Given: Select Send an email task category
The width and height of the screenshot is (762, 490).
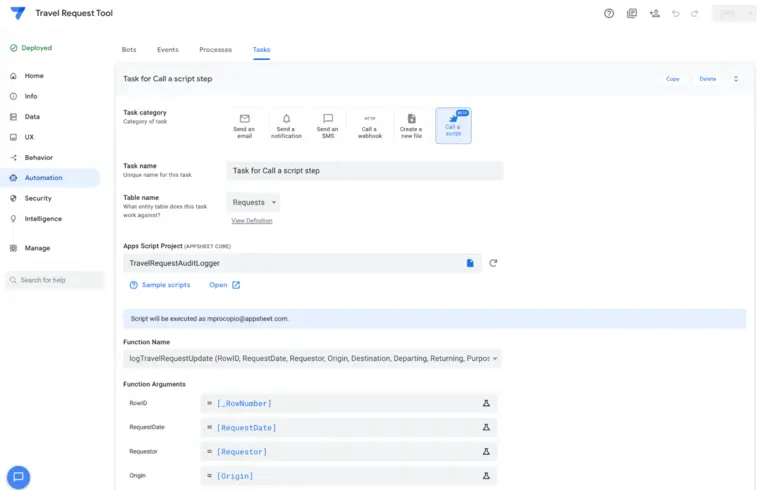Looking at the screenshot, I should 244,125.
